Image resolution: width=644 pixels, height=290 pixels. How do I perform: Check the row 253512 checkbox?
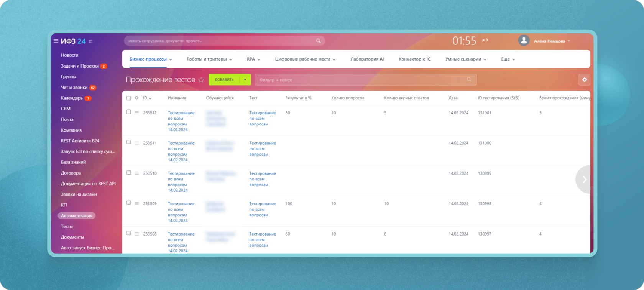(129, 112)
